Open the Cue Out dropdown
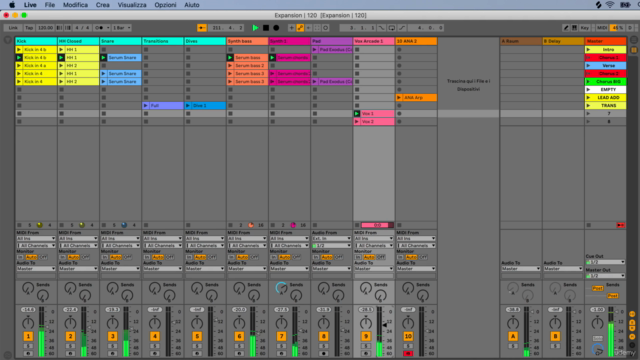 tap(606, 262)
